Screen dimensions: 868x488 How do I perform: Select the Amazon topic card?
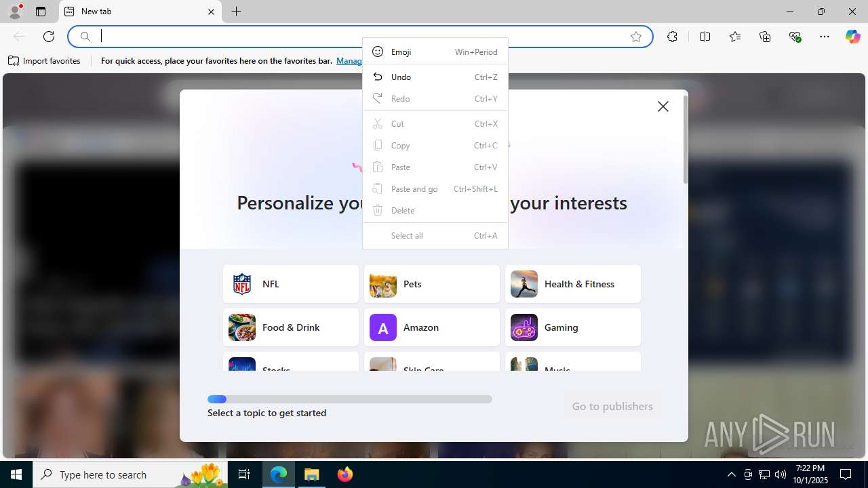[432, 327]
